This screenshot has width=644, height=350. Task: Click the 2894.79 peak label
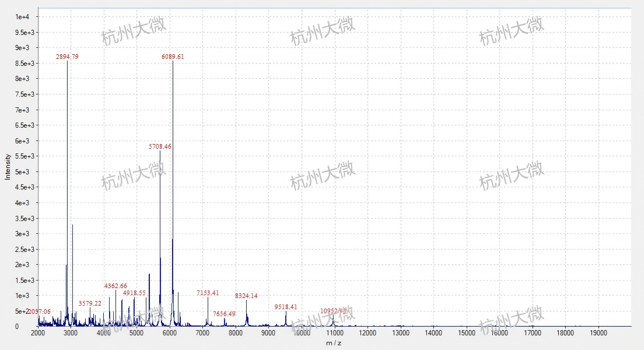coord(67,57)
